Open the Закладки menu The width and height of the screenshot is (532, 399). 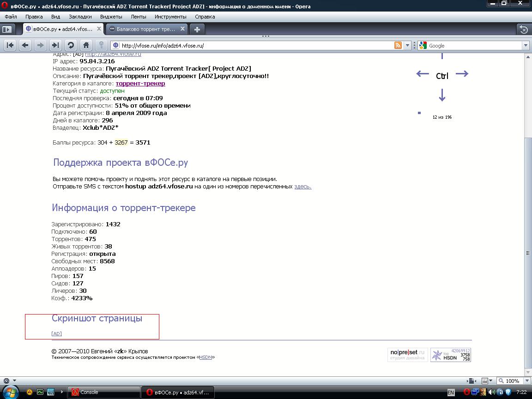click(80, 17)
